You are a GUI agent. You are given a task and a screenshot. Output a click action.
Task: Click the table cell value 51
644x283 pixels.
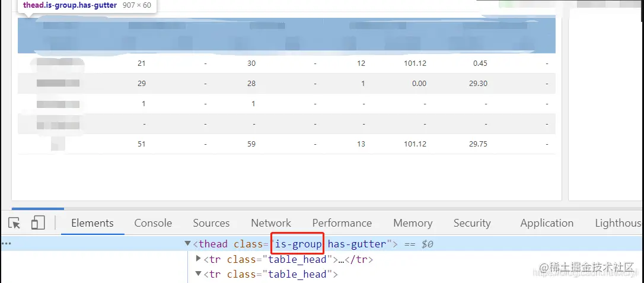point(142,144)
